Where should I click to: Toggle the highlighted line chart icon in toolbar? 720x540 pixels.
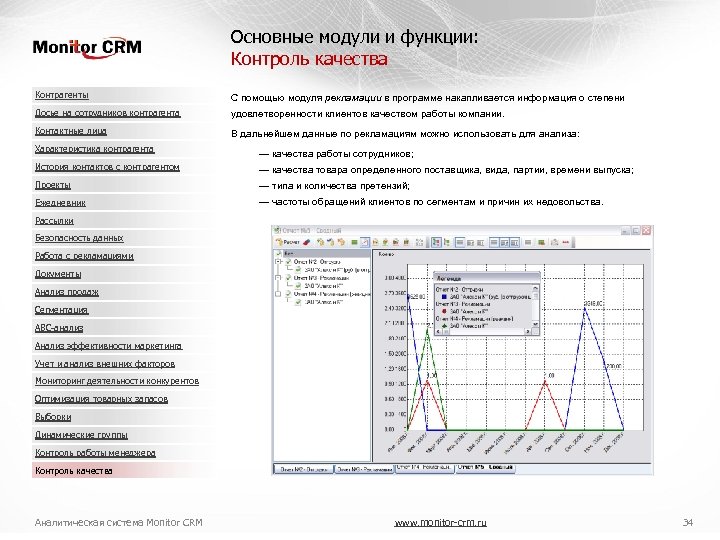(365, 242)
